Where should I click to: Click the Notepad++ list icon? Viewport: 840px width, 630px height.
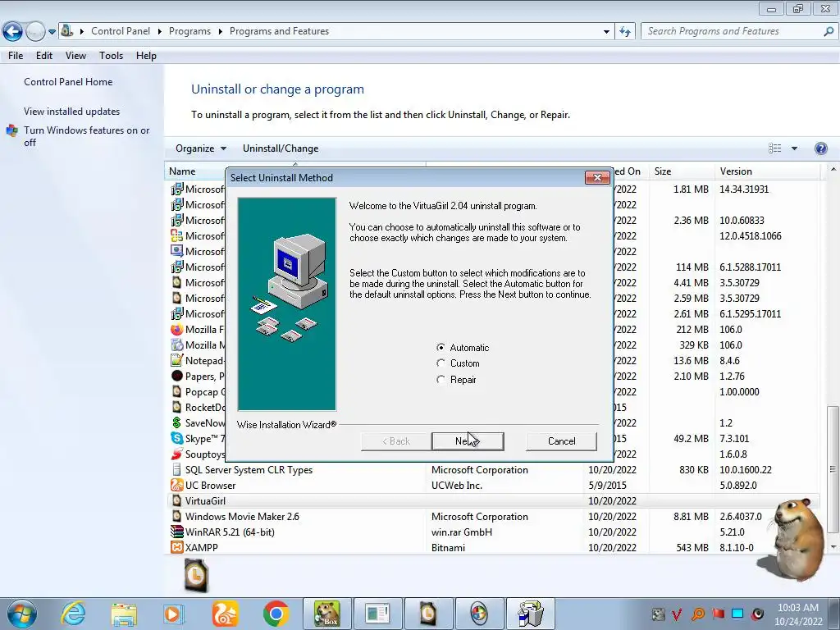(177, 361)
